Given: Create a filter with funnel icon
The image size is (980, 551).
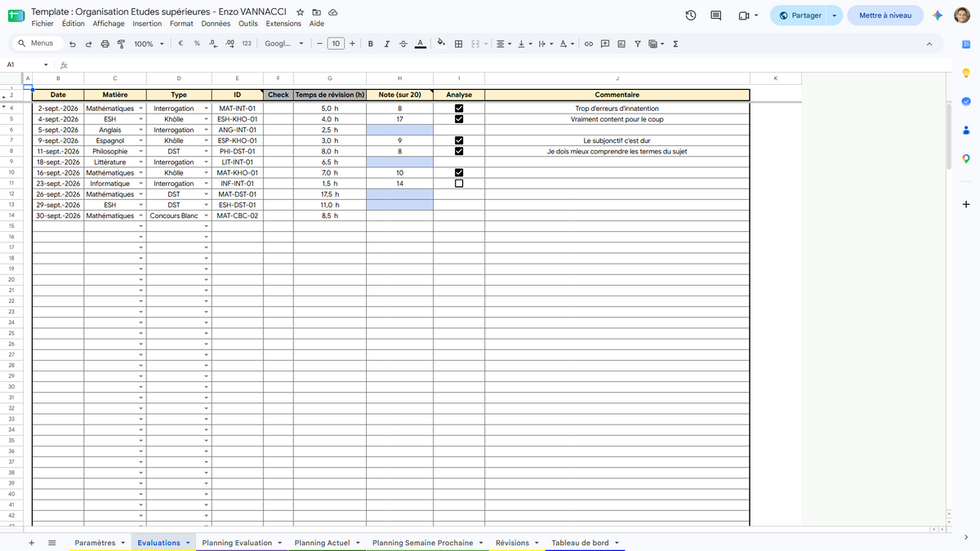Looking at the screenshot, I should [638, 44].
